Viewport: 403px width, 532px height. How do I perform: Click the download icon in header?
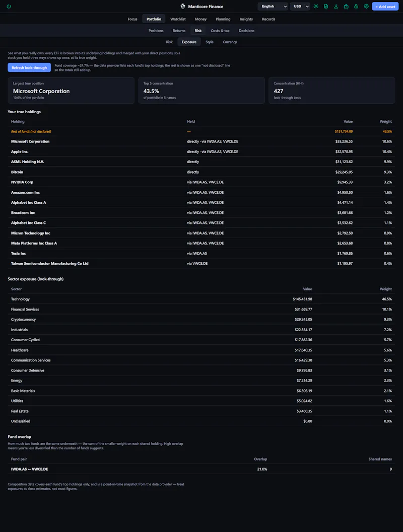(336, 6)
